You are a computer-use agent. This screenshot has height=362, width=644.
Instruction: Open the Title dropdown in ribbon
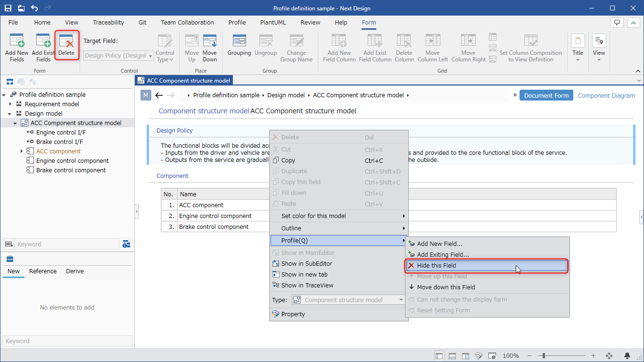578,48
